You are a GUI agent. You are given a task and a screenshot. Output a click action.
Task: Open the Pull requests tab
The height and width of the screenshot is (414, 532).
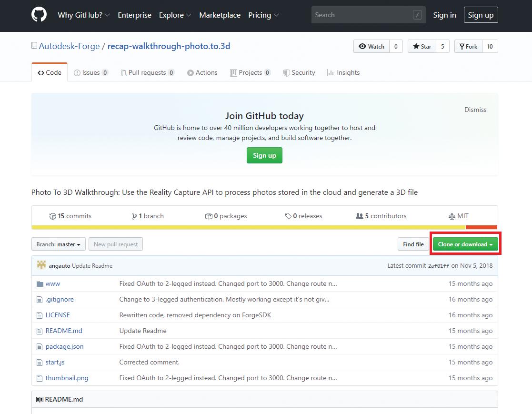tap(148, 72)
